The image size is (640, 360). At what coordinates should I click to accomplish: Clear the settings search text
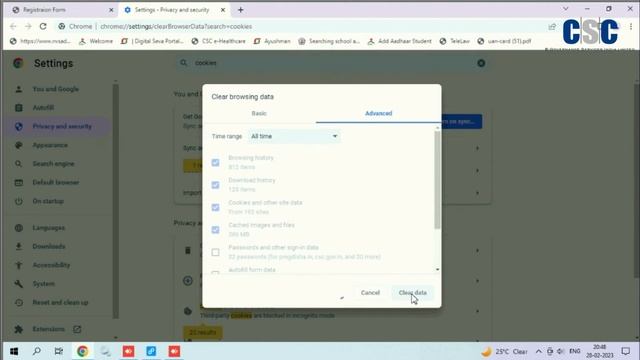point(481,63)
